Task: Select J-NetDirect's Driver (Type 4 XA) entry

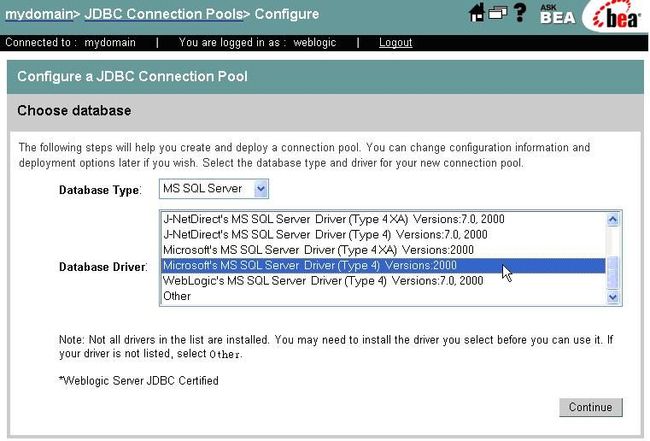Action: 383,219
